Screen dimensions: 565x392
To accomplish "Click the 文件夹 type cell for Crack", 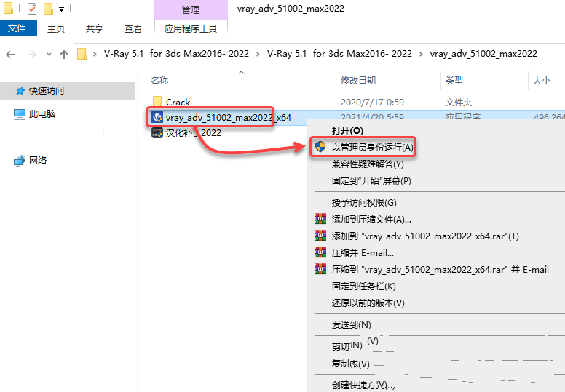I will pyautogui.click(x=459, y=103).
